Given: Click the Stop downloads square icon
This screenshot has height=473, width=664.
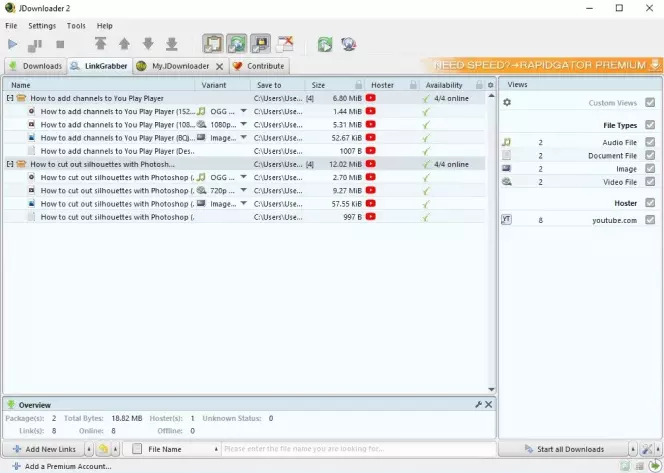Looking at the screenshot, I should tap(60, 44).
